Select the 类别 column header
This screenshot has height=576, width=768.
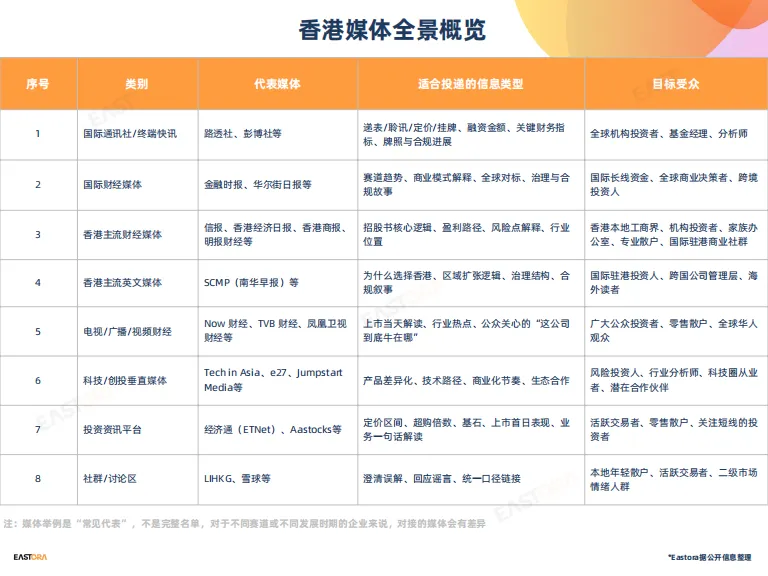coord(137,84)
